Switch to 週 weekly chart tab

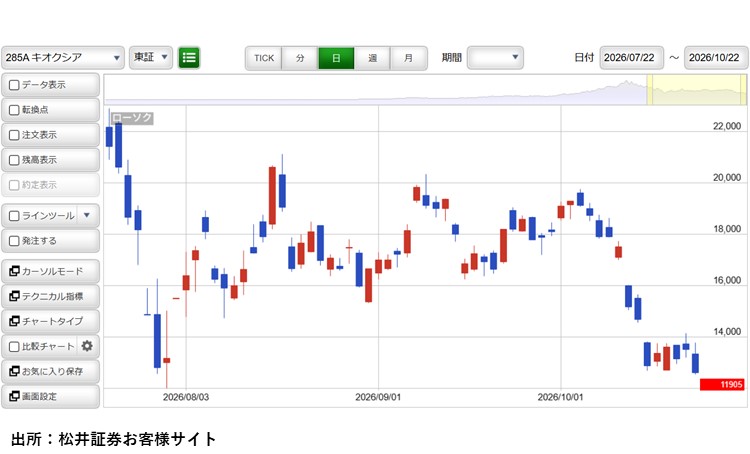click(373, 58)
